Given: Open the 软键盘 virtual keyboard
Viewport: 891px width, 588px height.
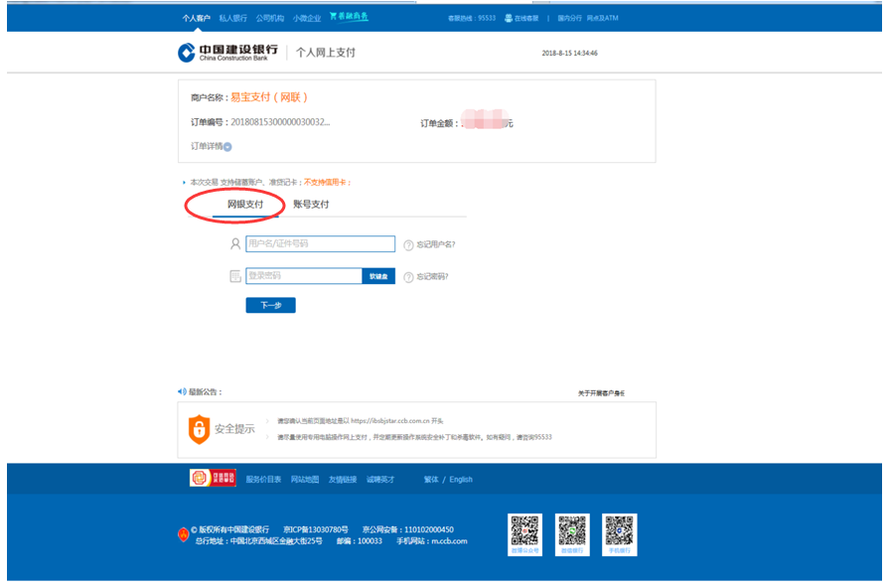Looking at the screenshot, I should (x=378, y=275).
